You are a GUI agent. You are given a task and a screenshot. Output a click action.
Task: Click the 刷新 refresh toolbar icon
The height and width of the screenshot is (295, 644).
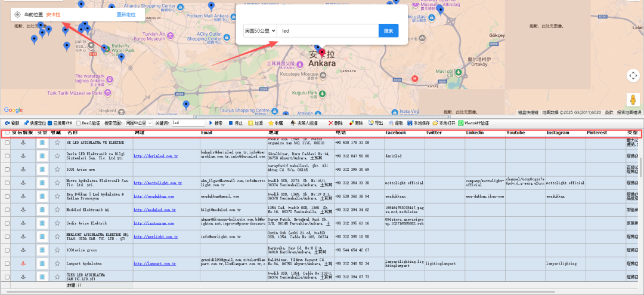click(7, 123)
